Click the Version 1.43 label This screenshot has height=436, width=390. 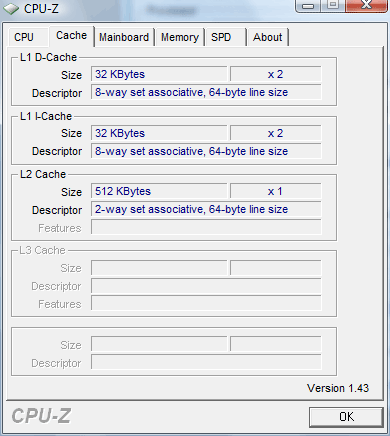pos(338,388)
